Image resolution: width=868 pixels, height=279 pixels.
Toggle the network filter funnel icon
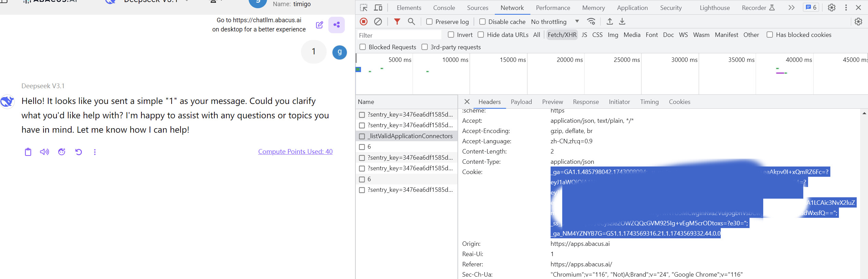(x=397, y=22)
